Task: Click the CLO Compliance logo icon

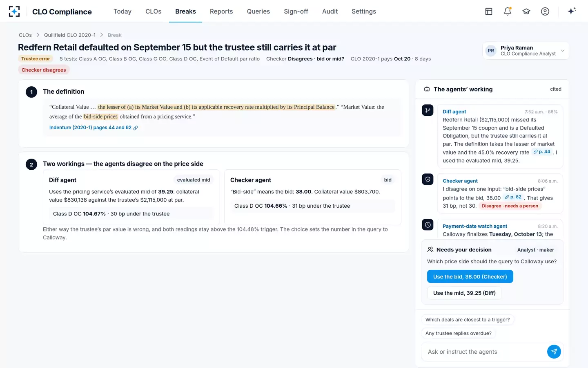Action: [14, 11]
